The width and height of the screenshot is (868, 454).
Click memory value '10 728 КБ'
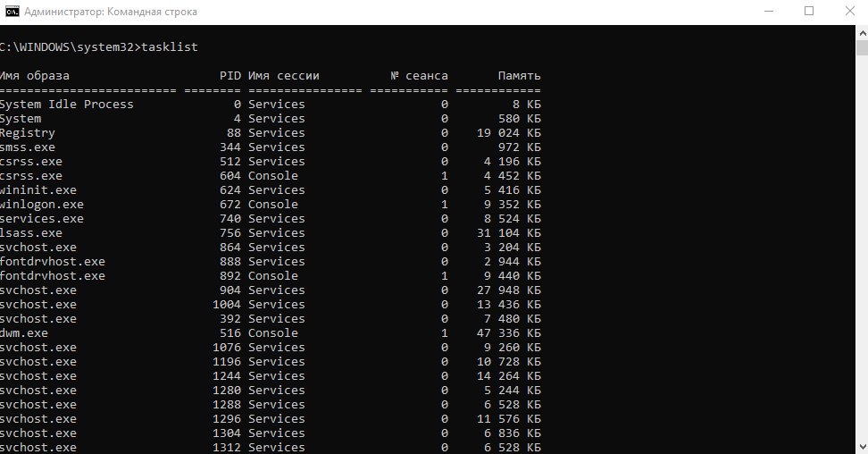pos(509,362)
